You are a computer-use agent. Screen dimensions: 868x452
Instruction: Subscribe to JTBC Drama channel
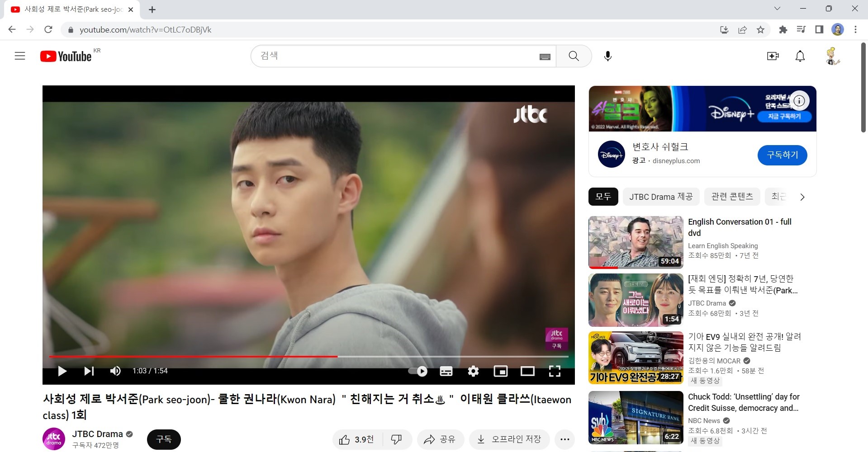tap(164, 439)
